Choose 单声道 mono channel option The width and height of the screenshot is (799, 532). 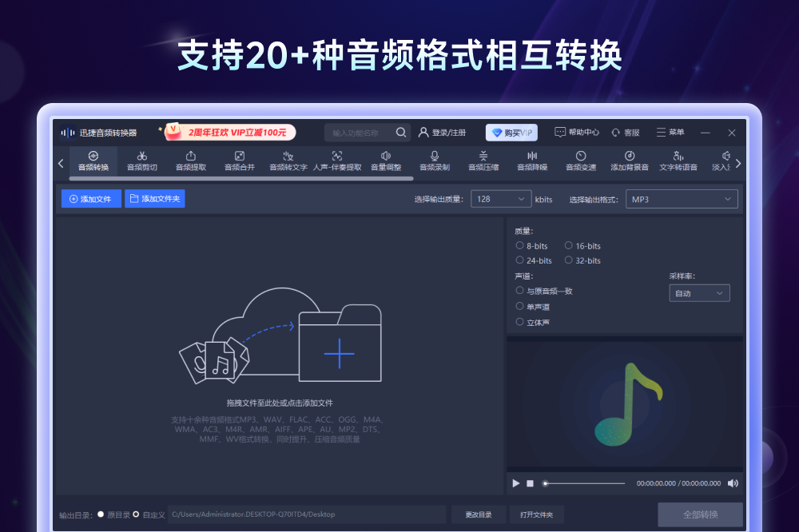tap(532, 307)
